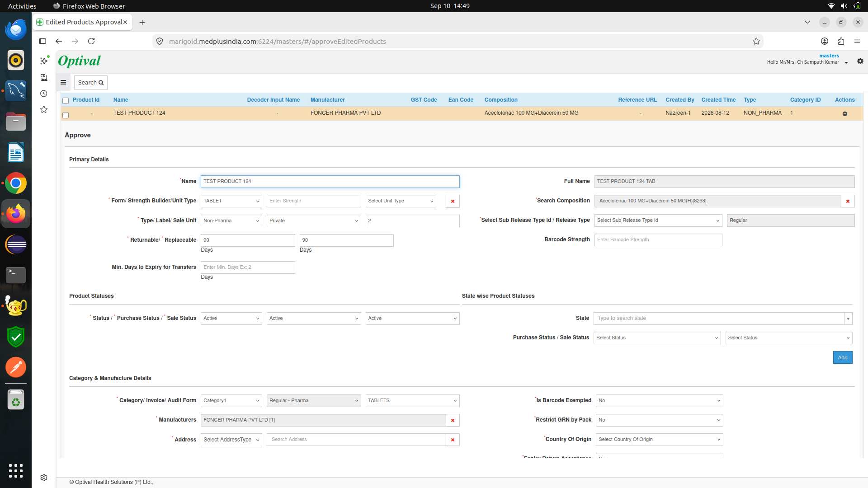
Task: Open Select Country Of Origin dropdown
Action: (659, 440)
